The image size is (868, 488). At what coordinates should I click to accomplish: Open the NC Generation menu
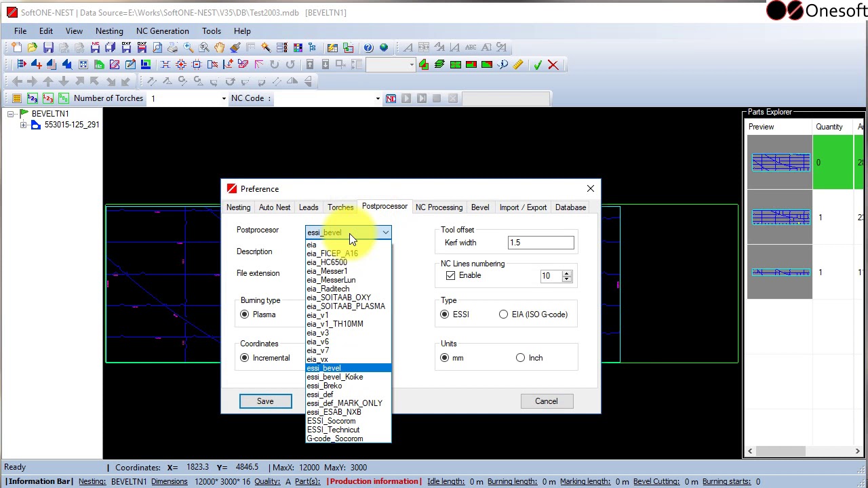(x=163, y=31)
